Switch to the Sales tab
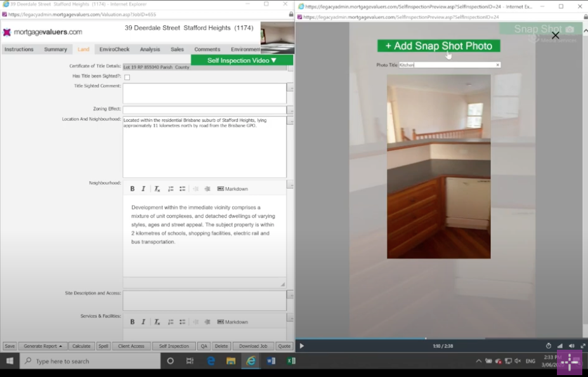The height and width of the screenshot is (377, 588). (x=177, y=49)
